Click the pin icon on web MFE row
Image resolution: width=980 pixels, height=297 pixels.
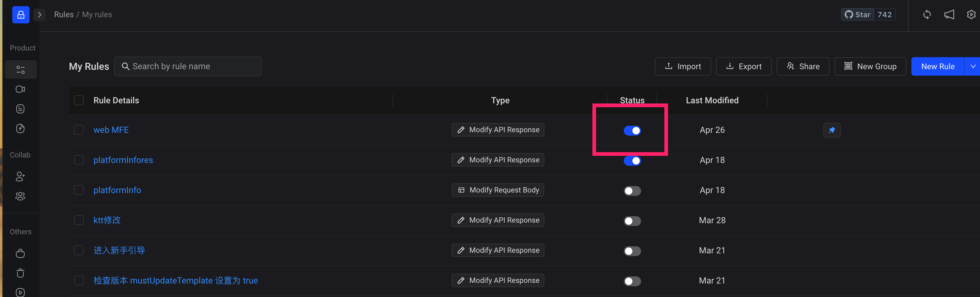832,130
